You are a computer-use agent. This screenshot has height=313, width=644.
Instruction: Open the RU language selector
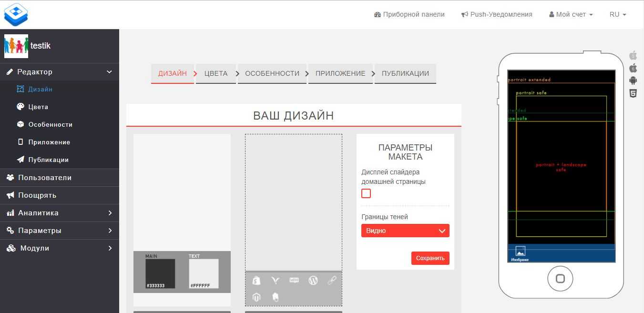point(617,14)
